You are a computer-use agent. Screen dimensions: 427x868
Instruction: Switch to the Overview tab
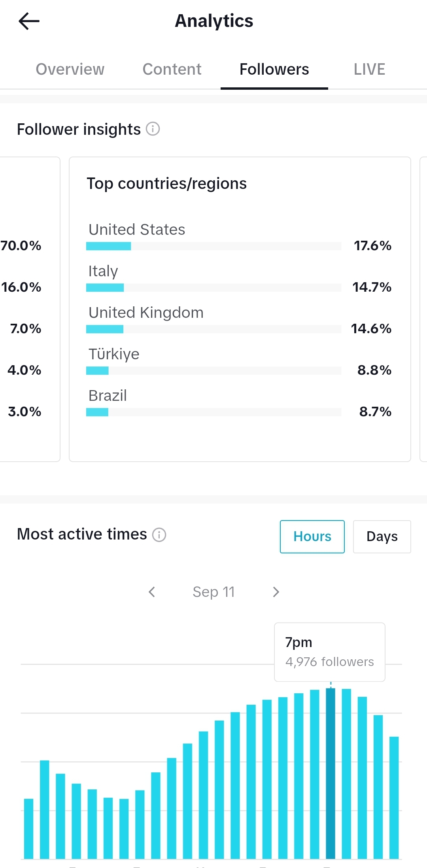(x=70, y=69)
